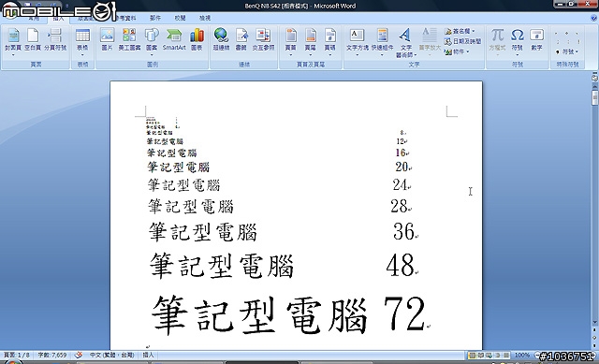Select Print Layout view button in status bar
This screenshot has height=364, width=599.
[472, 356]
